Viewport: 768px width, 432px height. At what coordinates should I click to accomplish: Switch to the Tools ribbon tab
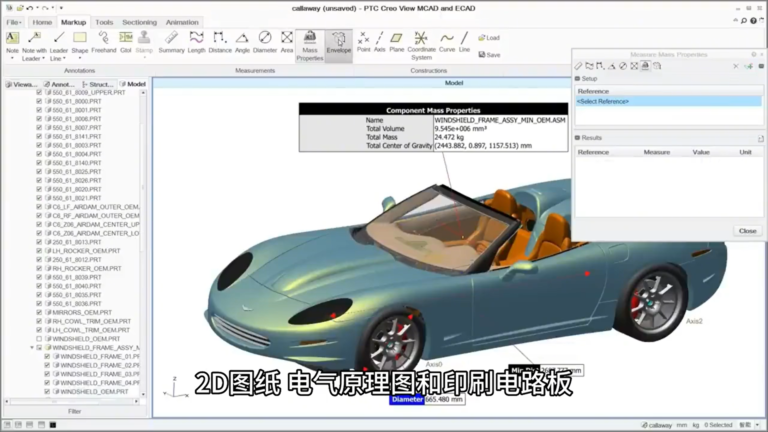104,22
